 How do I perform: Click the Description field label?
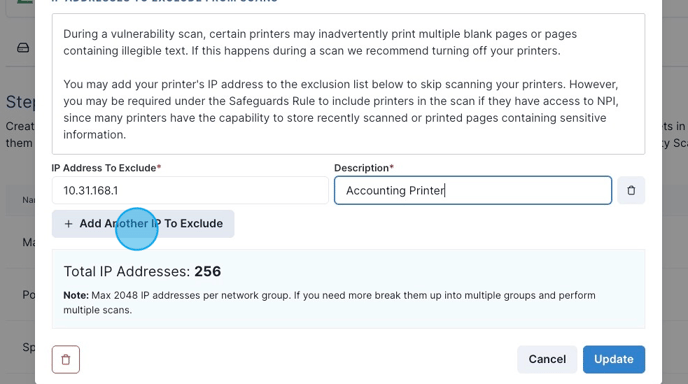point(364,168)
